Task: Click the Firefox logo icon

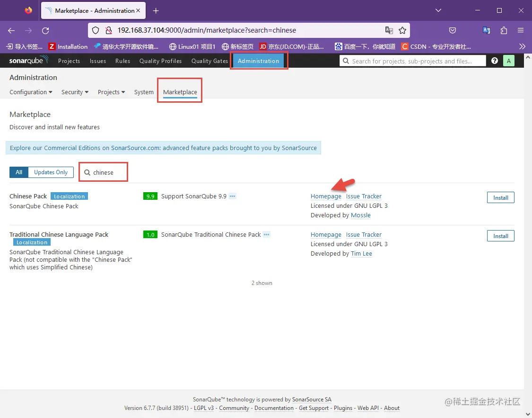Action: point(28,10)
